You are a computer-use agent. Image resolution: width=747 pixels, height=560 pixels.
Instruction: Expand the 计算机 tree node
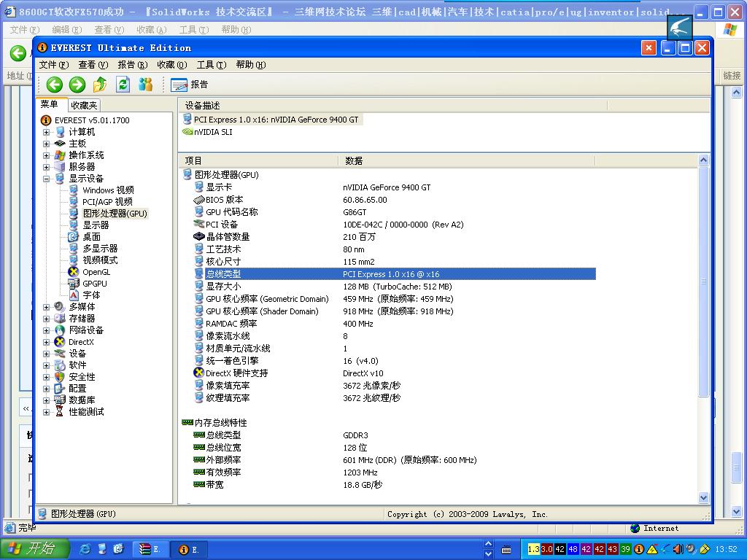pyautogui.click(x=46, y=133)
